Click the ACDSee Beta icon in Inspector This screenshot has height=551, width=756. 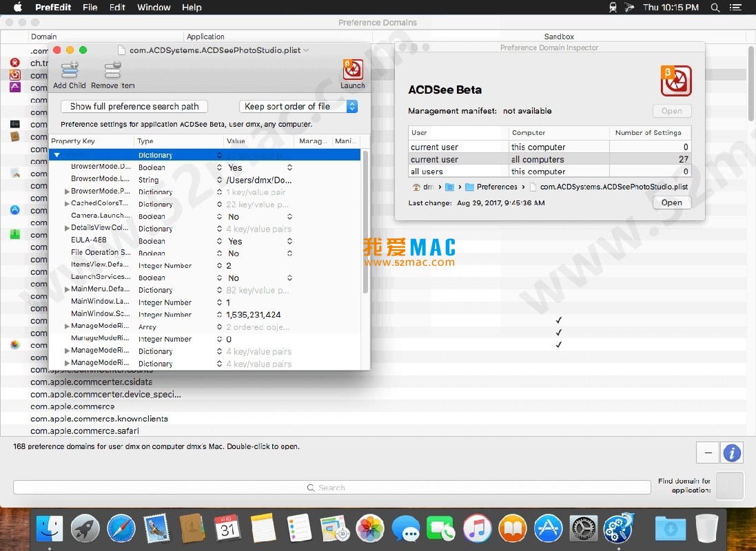(676, 81)
